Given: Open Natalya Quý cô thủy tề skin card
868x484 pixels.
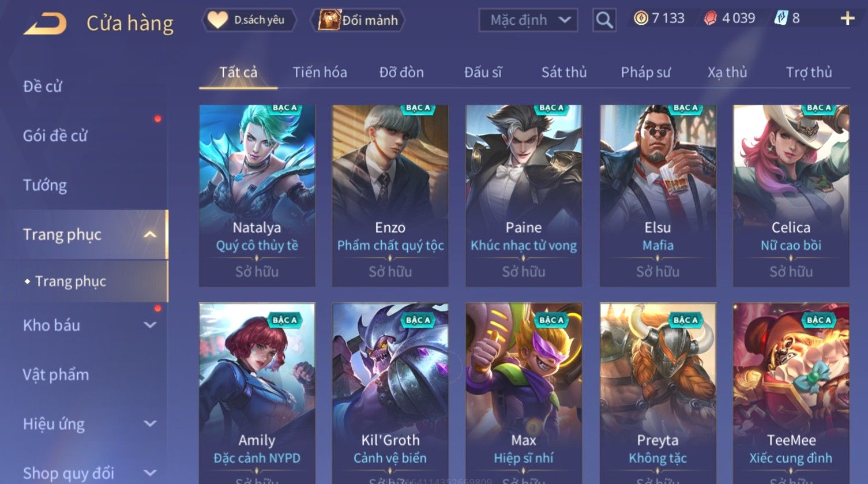Looking at the screenshot, I should click(x=257, y=196).
